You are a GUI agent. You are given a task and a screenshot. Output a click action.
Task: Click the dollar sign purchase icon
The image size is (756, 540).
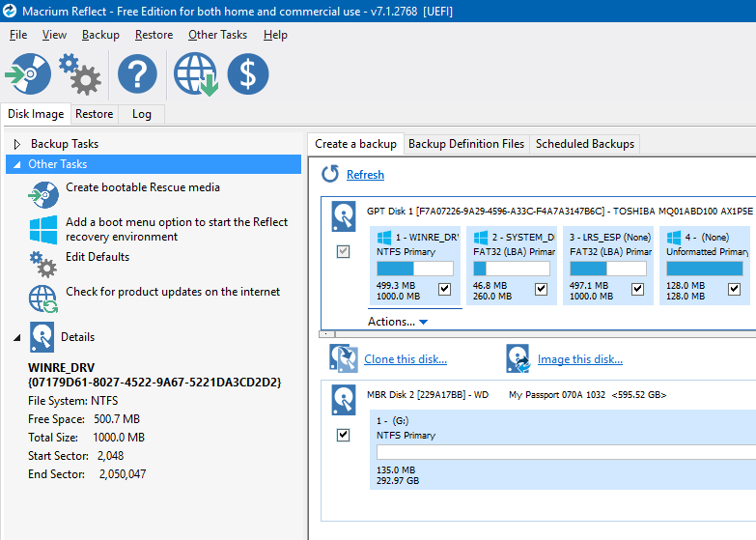pyautogui.click(x=248, y=73)
